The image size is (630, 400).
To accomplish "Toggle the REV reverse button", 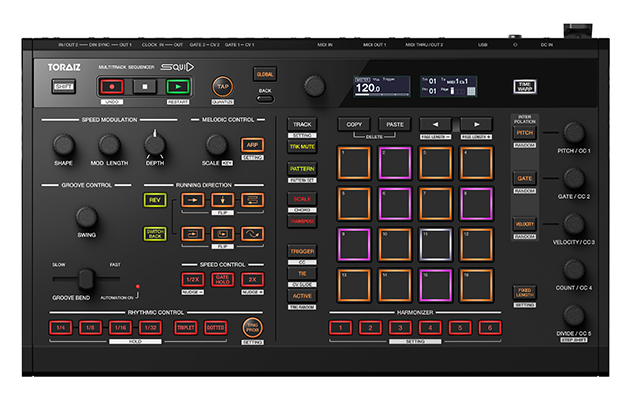I will pos(155,200).
